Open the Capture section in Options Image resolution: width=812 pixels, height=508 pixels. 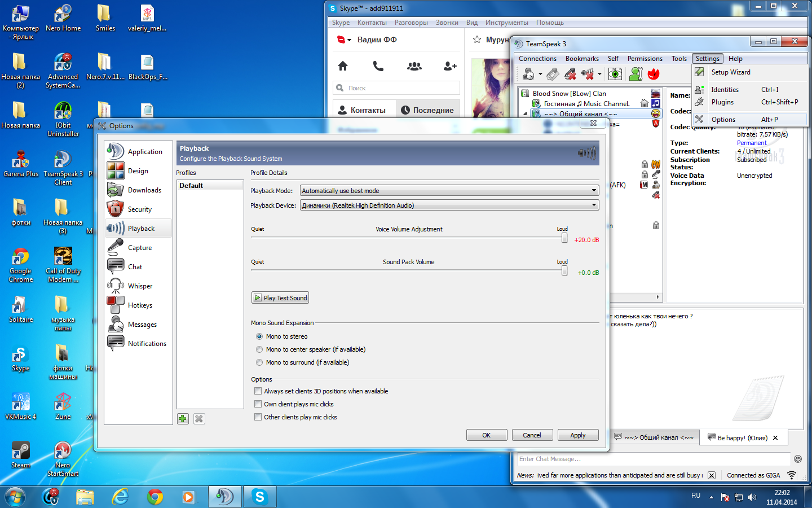[138, 248]
